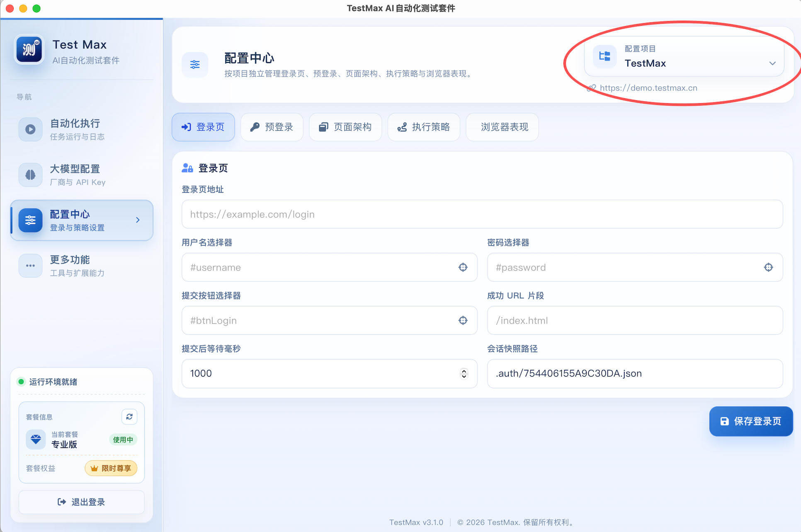Click the 专业版 plan text

[64, 445]
